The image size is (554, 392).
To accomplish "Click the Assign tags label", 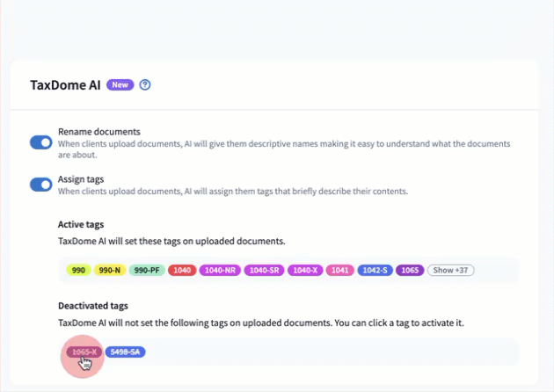I will point(82,179).
